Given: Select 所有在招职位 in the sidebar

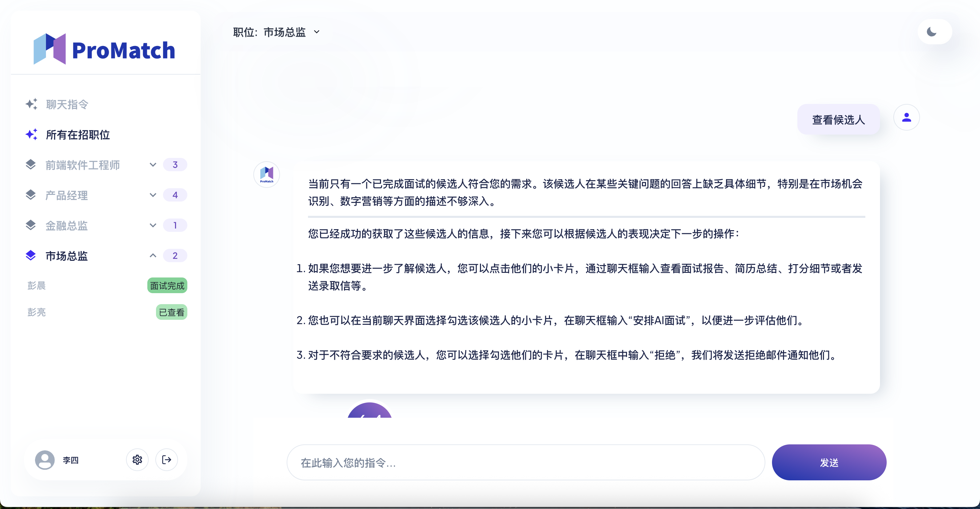Looking at the screenshot, I should click(78, 135).
